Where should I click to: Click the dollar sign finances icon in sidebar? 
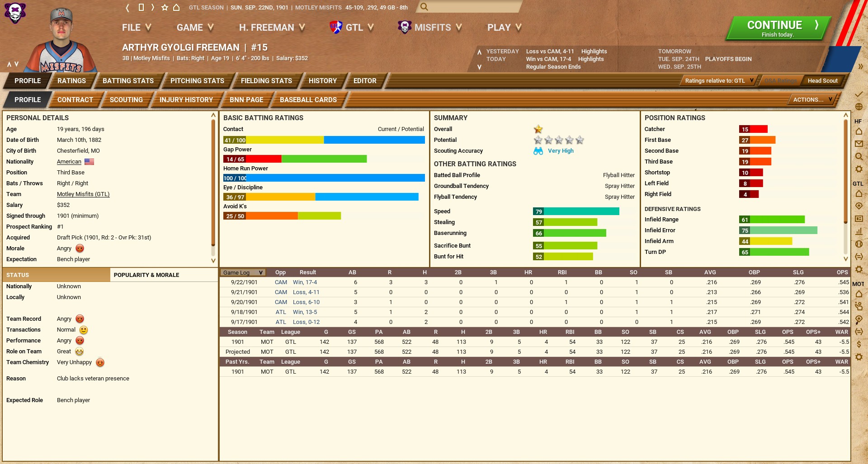click(859, 344)
